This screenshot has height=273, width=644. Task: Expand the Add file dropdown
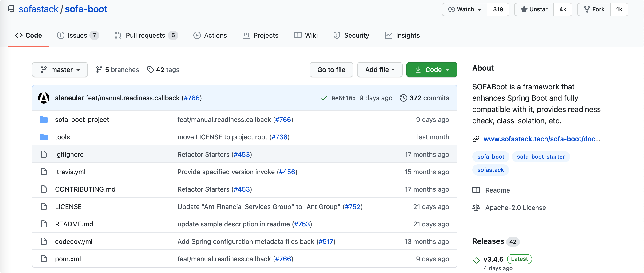[x=379, y=70]
